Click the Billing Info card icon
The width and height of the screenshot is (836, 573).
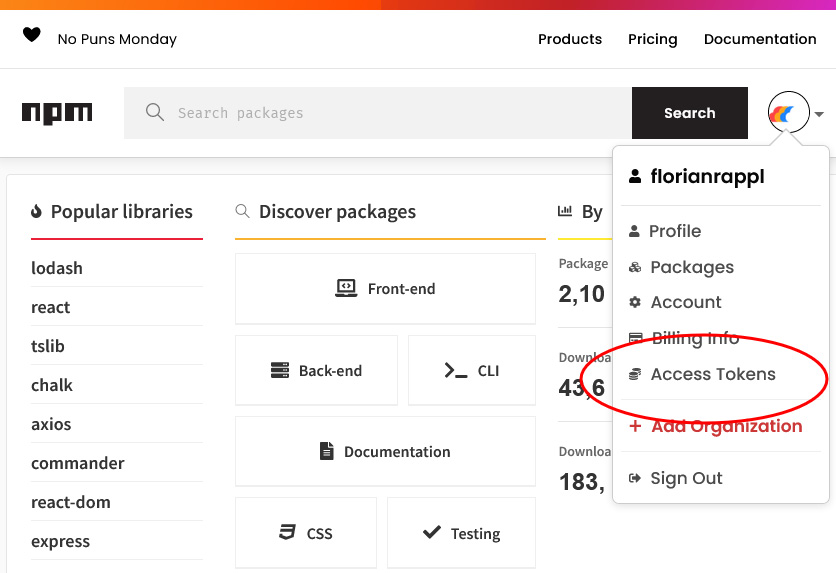[636, 338]
